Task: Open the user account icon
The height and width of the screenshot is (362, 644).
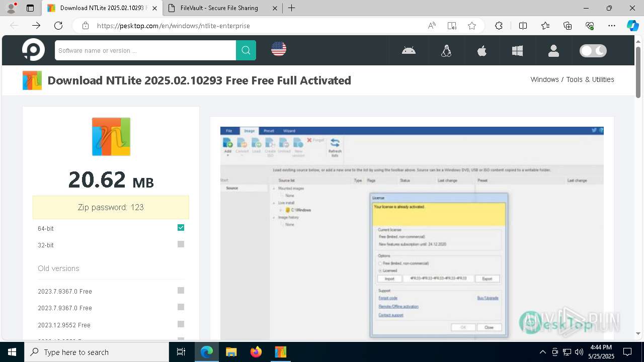Action: [x=553, y=50]
